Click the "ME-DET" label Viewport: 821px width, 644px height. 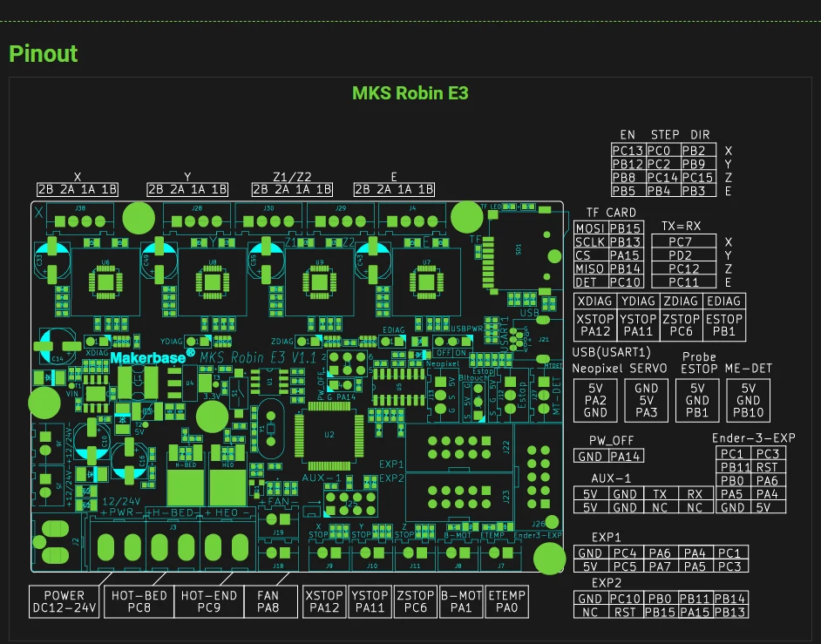(749, 369)
